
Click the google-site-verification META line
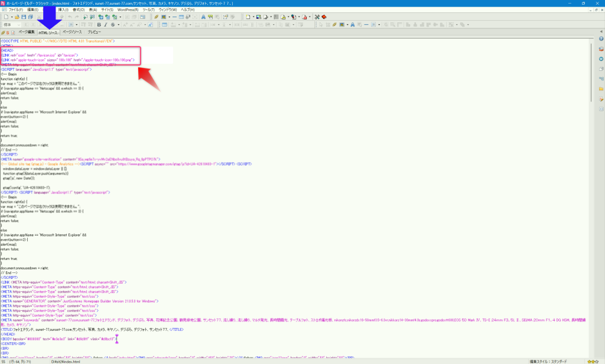pos(80,159)
